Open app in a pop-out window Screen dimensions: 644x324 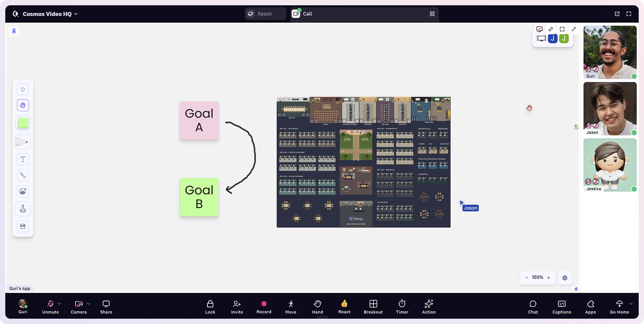(617, 14)
